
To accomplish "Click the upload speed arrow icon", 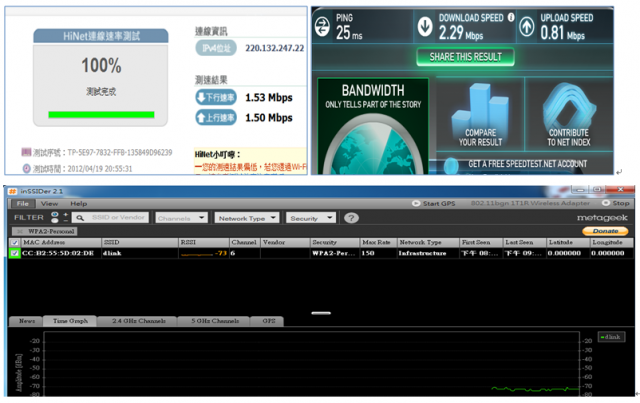I will pyautogui.click(x=527, y=27).
